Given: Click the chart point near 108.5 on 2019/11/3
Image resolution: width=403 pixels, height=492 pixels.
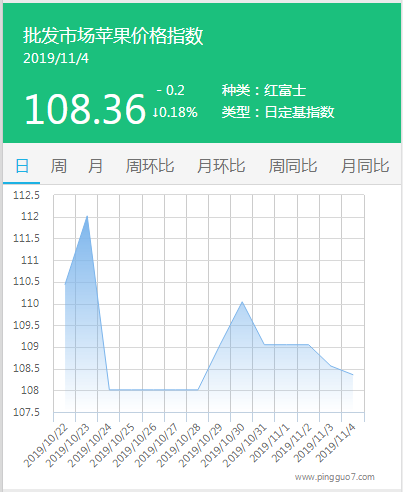Looking at the screenshot, I should tap(331, 366).
